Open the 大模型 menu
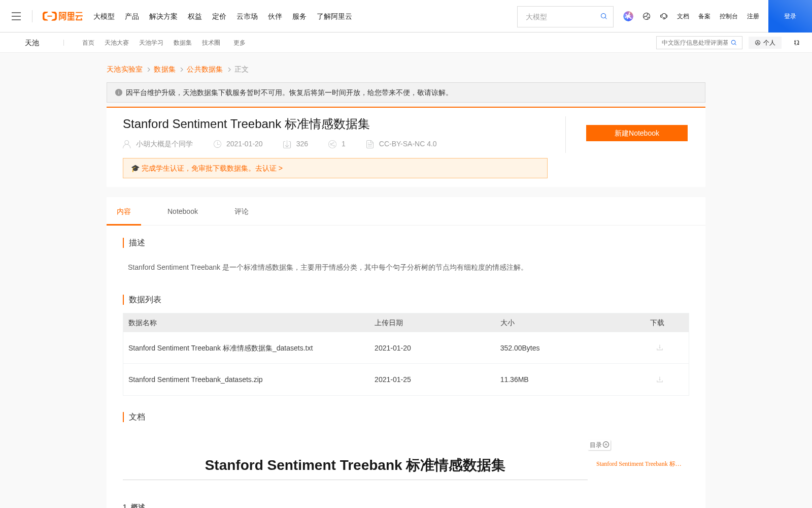The image size is (812, 508). point(104,16)
